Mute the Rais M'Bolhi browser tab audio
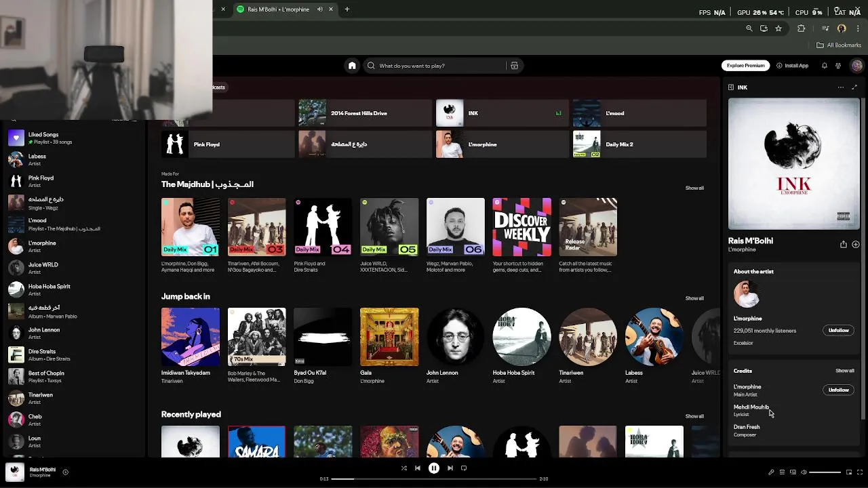The image size is (868, 488). click(320, 9)
